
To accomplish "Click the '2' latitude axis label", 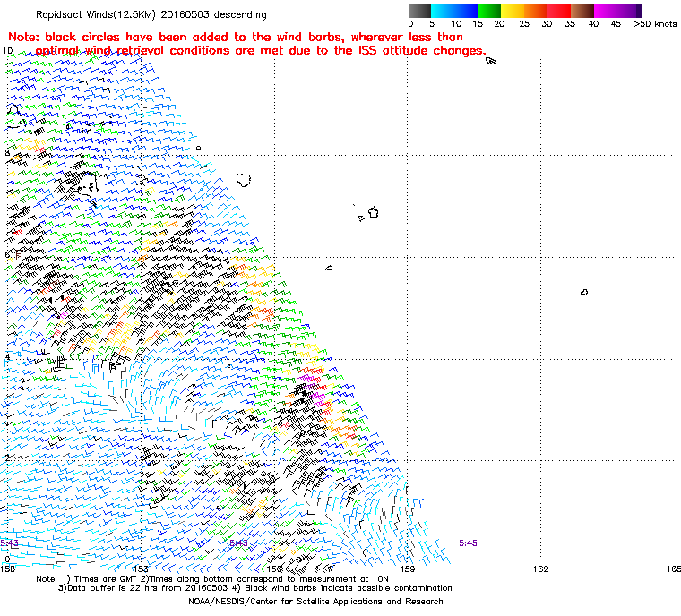I will [7, 458].
